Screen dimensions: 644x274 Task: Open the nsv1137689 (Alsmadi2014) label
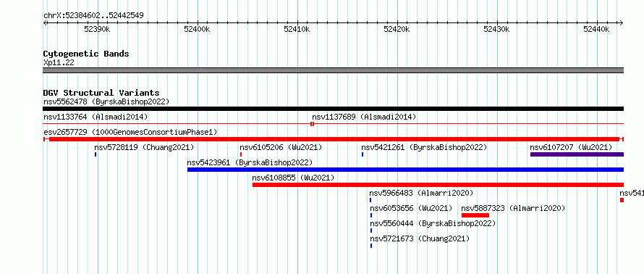(364, 117)
